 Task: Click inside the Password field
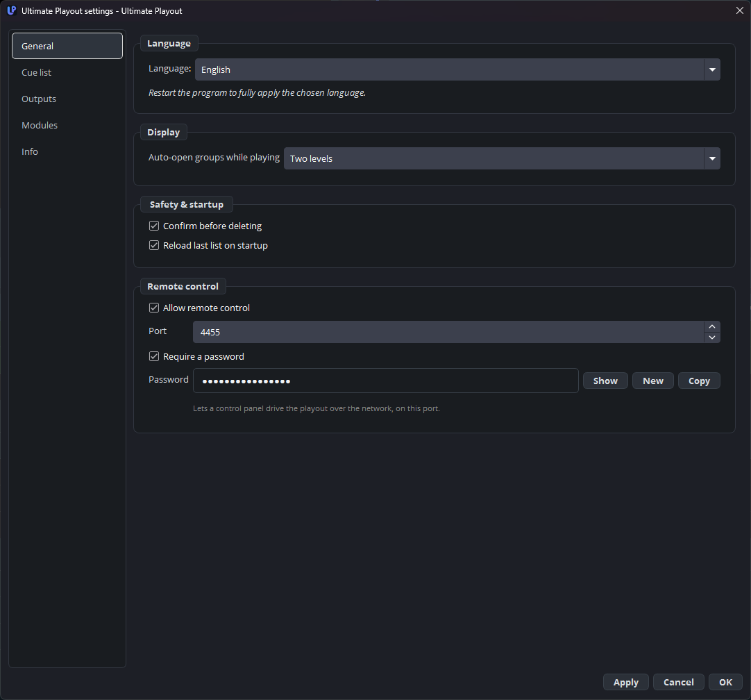pyautogui.click(x=385, y=381)
